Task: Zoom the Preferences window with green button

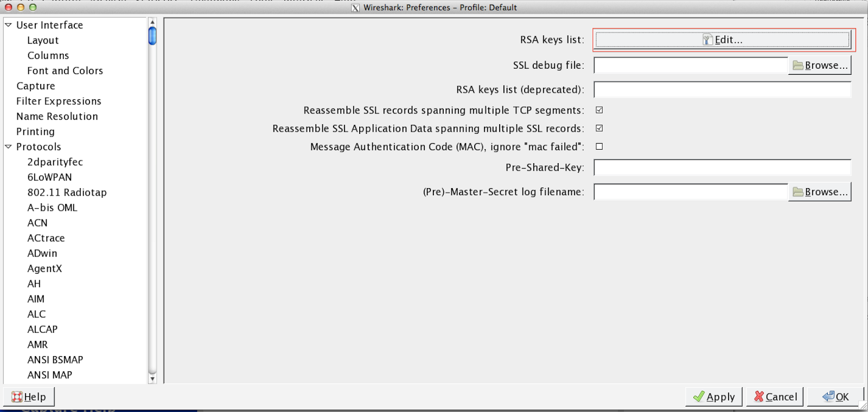Action: click(33, 7)
